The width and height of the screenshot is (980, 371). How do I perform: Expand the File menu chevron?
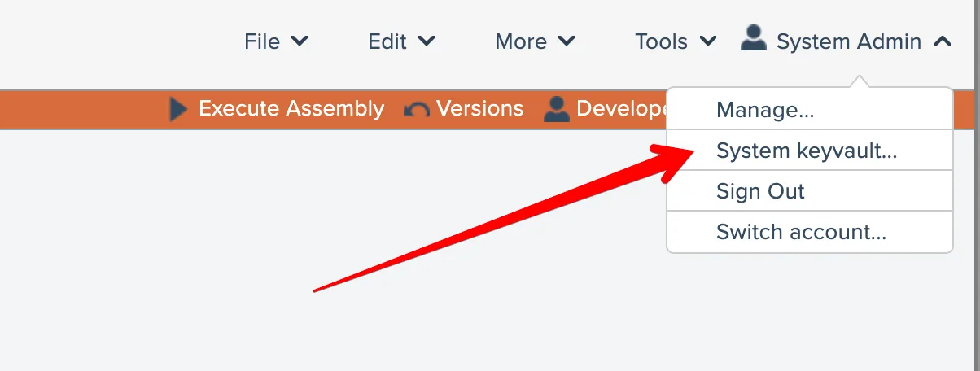(x=300, y=41)
